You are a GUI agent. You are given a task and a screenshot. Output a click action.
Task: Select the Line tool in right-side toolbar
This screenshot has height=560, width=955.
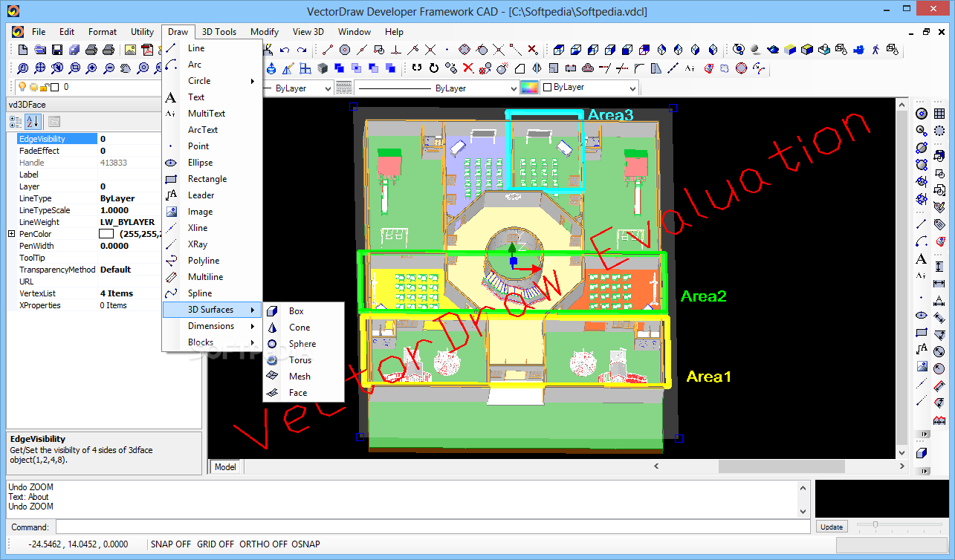tap(922, 223)
